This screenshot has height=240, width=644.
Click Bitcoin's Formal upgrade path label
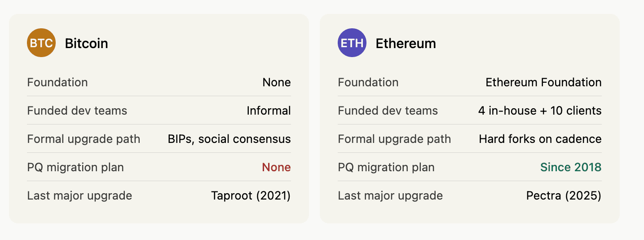click(x=84, y=139)
